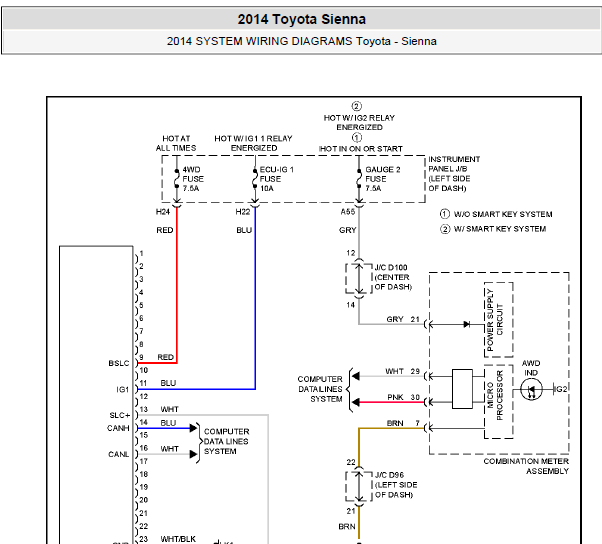Click connector label H24
The width and height of the screenshot is (602, 544).
[163, 212]
